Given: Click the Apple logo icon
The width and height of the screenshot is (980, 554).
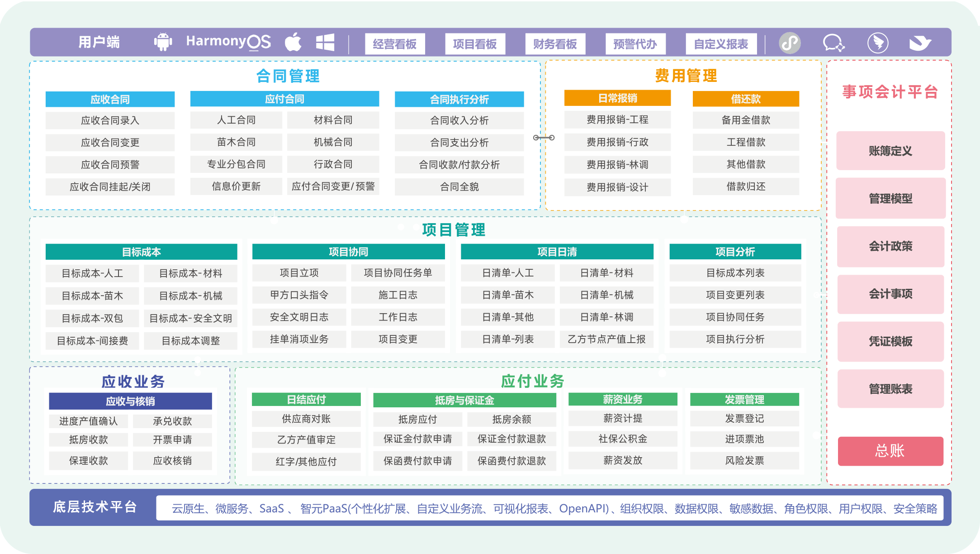Looking at the screenshot, I should pyautogui.click(x=294, y=43).
